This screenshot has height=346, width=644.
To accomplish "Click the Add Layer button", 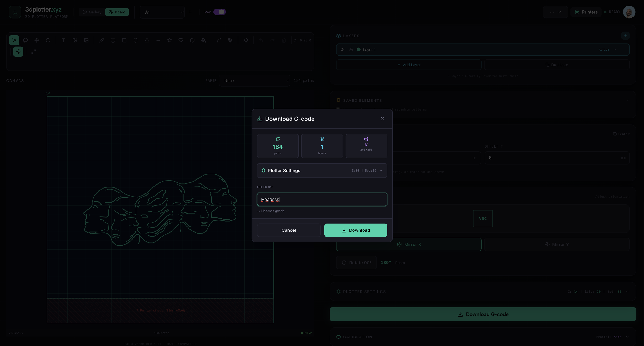I will point(409,65).
